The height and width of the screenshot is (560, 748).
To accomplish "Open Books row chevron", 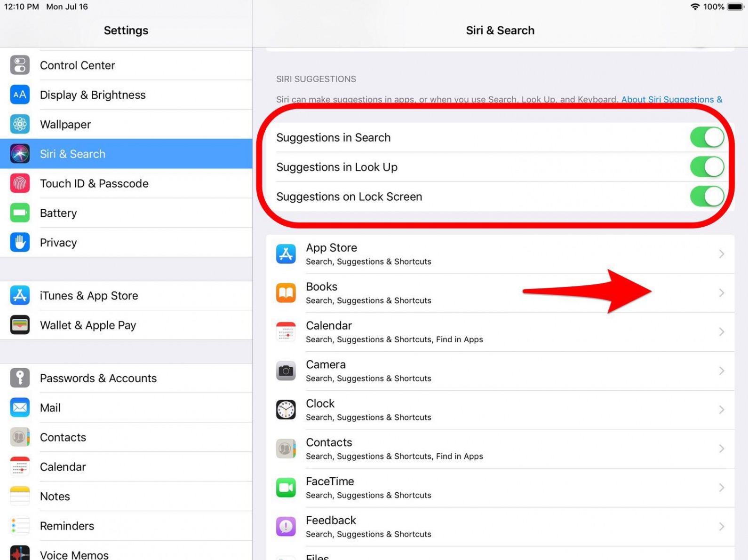I will [x=722, y=293].
